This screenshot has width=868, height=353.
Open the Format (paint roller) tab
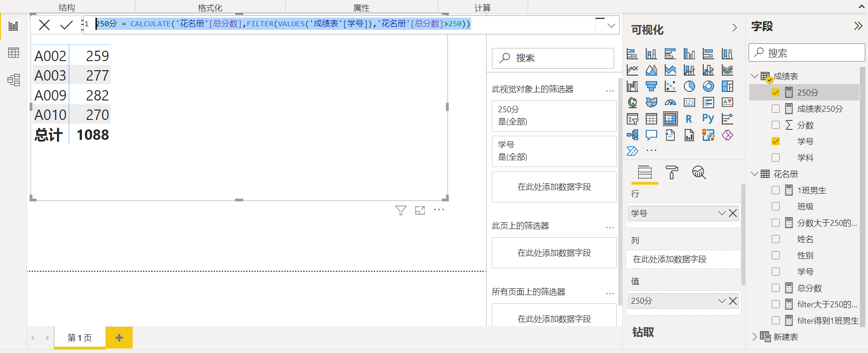(x=672, y=172)
